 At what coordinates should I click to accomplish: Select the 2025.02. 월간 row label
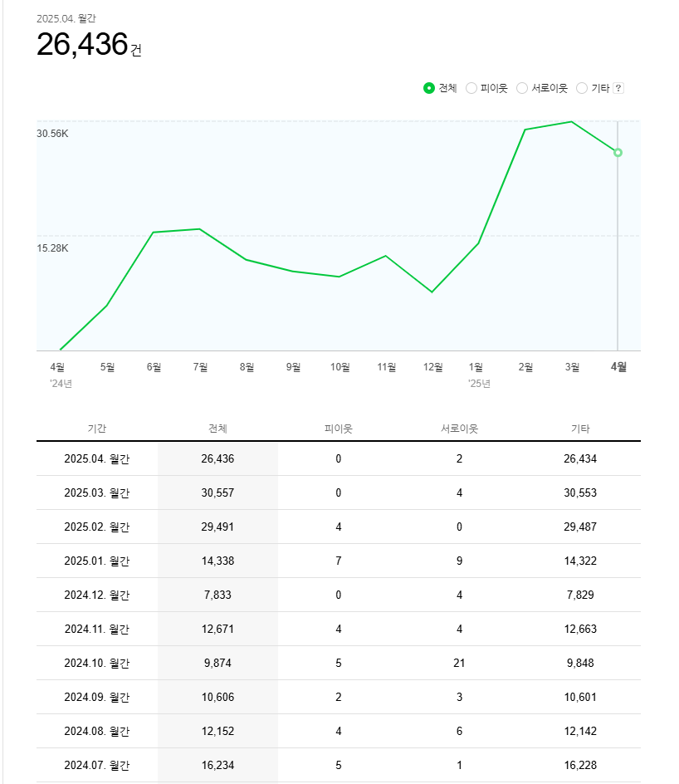coord(97,527)
